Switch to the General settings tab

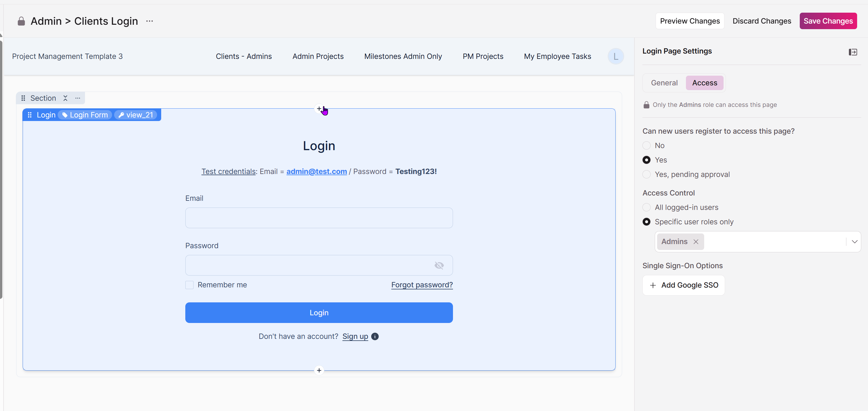point(664,83)
